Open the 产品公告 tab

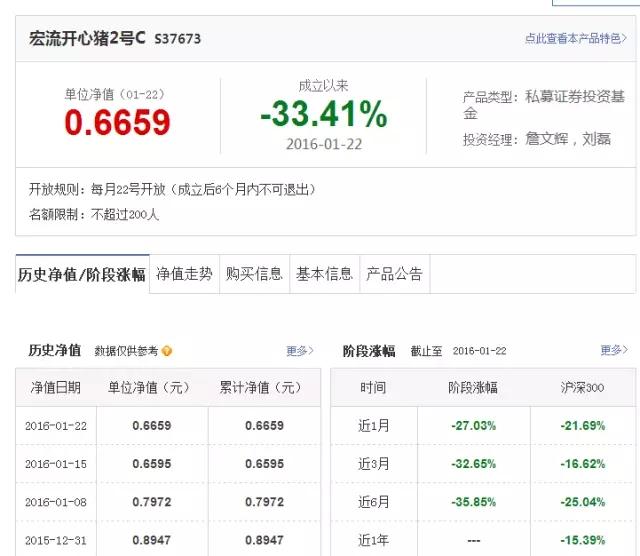click(394, 274)
